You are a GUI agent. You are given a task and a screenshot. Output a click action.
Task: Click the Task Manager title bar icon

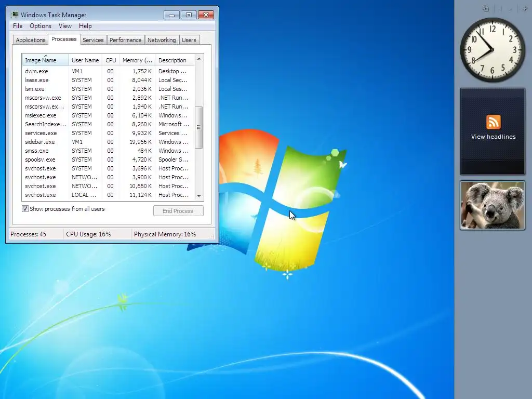[x=14, y=15]
